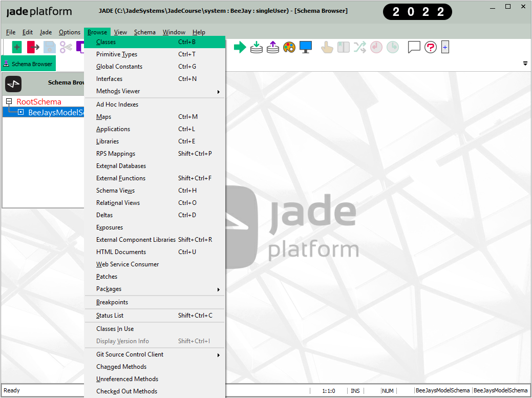Click the speech bubble icon

pos(414,48)
